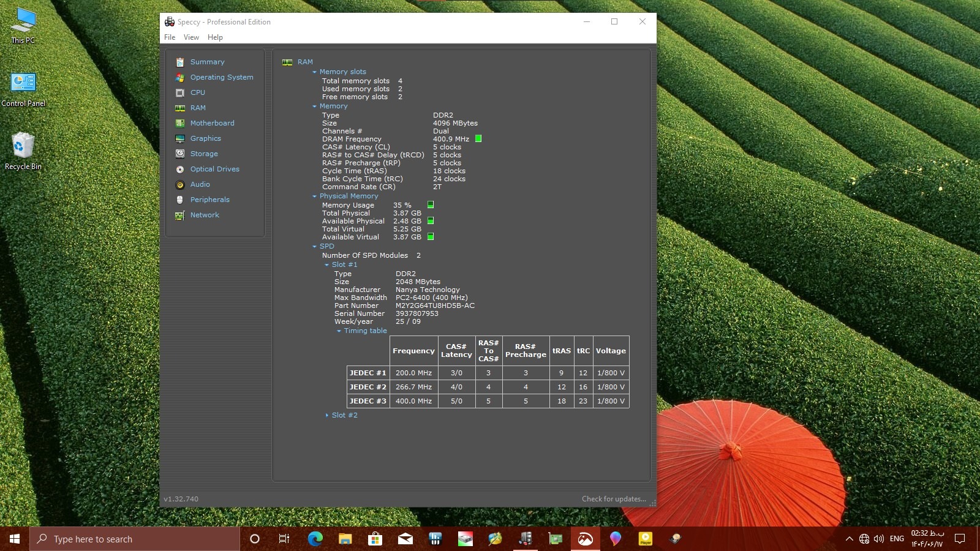Open Microsoft Edge from taskbar
Viewport: 980px width, 551px height.
(315, 539)
